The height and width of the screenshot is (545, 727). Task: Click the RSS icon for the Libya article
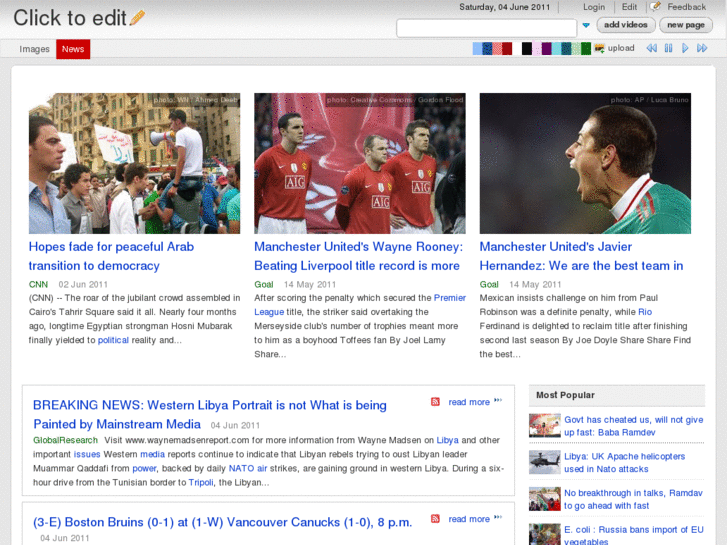435,402
